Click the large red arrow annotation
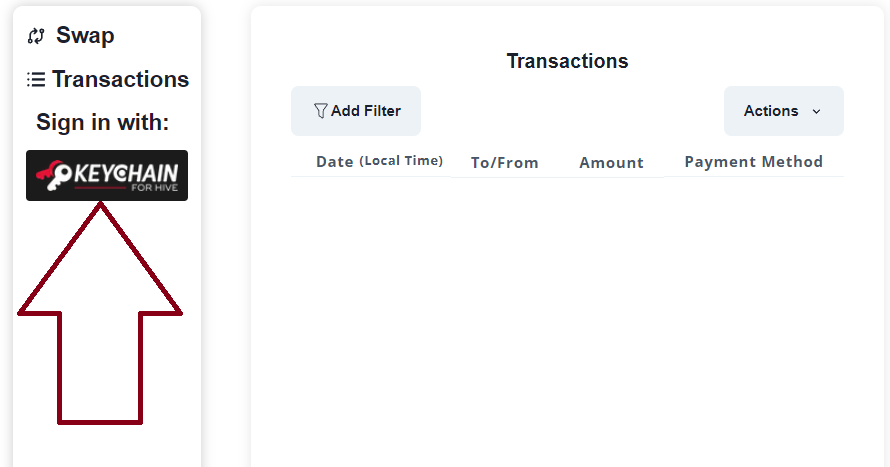Image resolution: width=890 pixels, height=467 pixels. coord(100,313)
